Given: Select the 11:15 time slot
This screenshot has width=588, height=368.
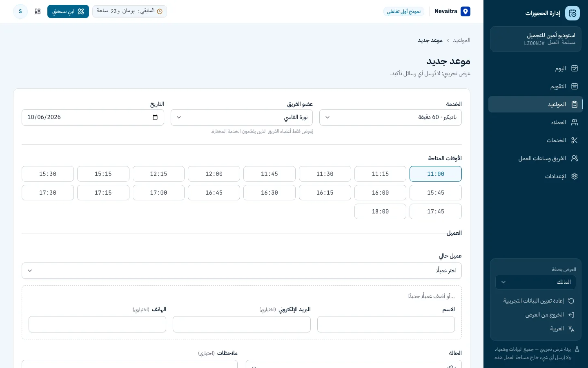Looking at the screenshot, I should point(380,174).
